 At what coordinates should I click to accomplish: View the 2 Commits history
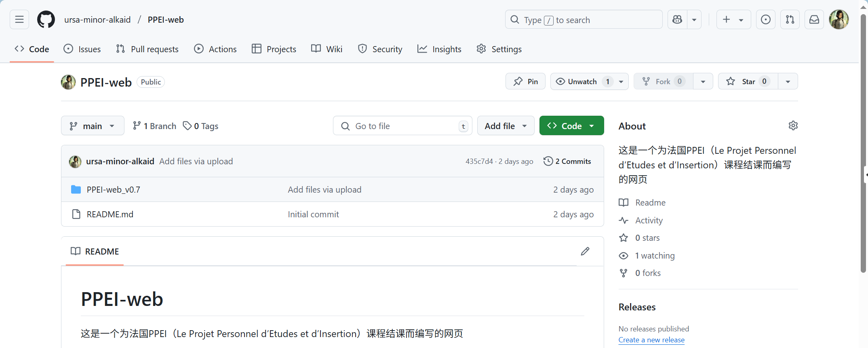(x=567, y=161)
